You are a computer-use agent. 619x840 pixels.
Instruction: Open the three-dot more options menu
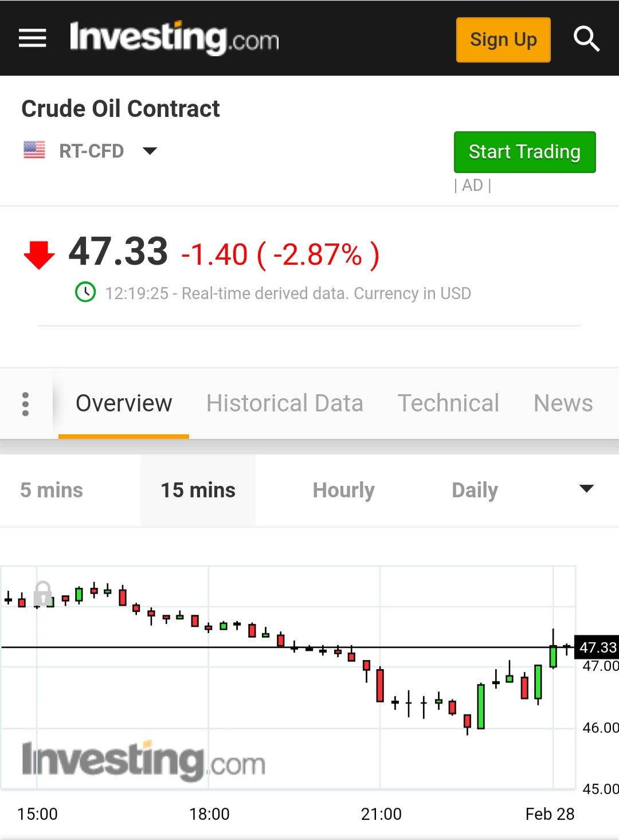[x=25, y=404]
